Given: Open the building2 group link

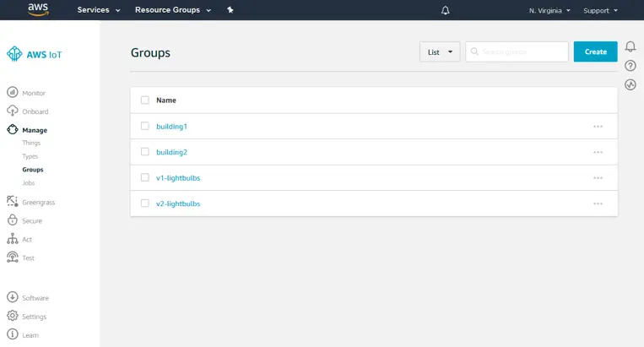Looking at the screenshot, I should (x=171, y=152).
